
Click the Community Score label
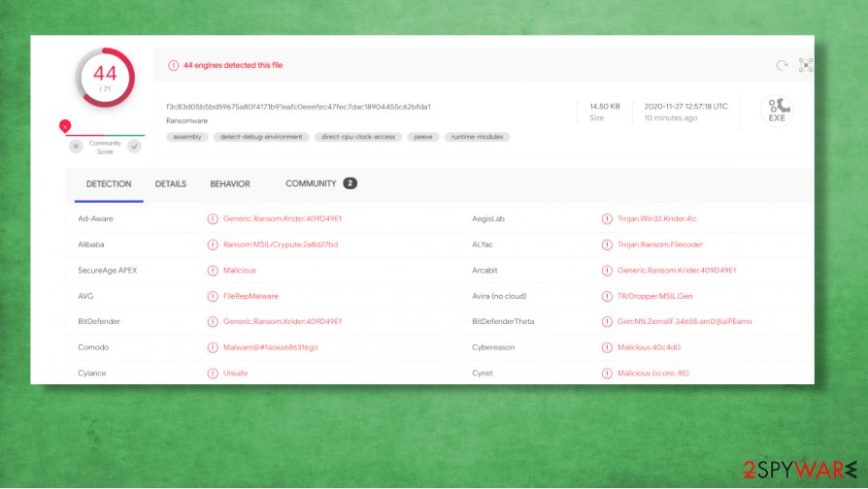pos(105,147)
